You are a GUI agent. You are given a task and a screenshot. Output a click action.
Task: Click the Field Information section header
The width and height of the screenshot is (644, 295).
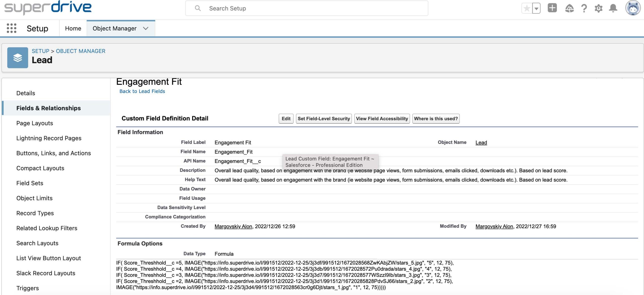pos(140,132)
